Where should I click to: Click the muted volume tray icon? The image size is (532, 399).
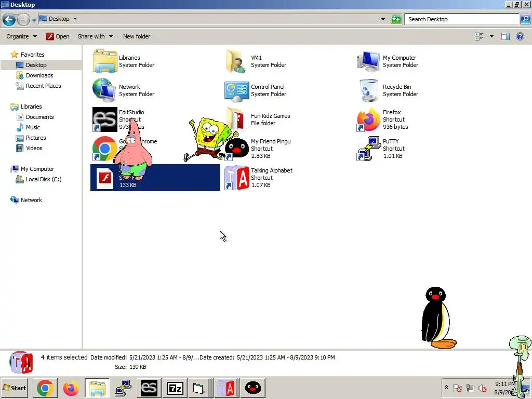(x=482, y=388)
